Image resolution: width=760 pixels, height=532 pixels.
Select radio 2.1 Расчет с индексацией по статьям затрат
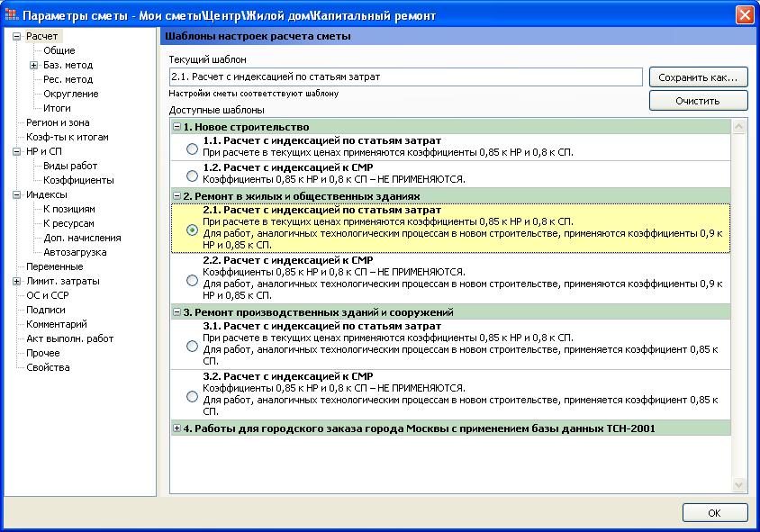pyautogui.click(x=192, y=230)
